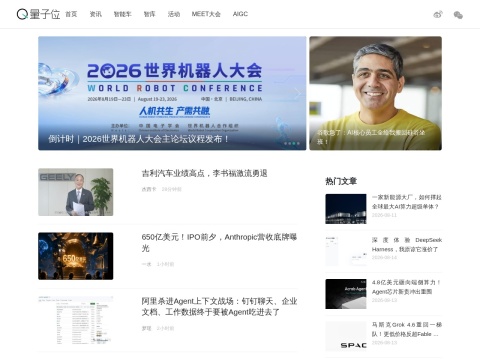Open the SPAC thumbnail in 热门文章
Image resolution: width=480 pixels, height=360 pixels.
[346, 336]
